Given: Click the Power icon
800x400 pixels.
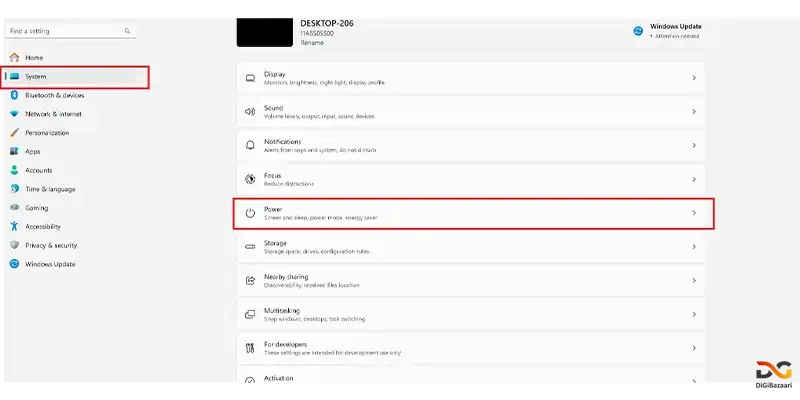Looking at the screenshot, I should [x=250, y=213].
